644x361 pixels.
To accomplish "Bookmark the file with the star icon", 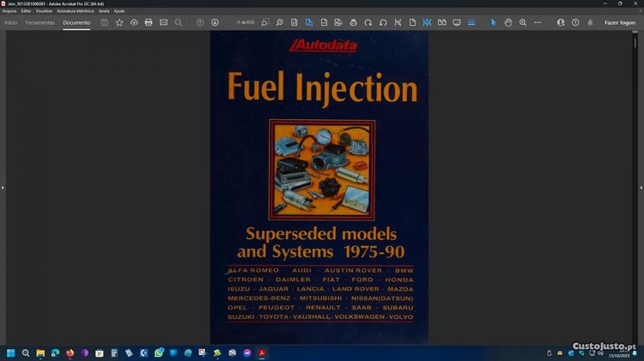I will [x=119, y=22].
